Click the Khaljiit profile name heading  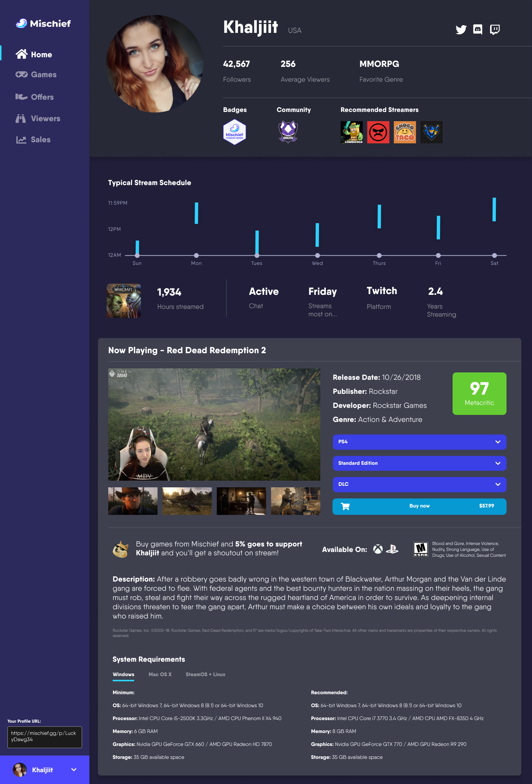(251, 27)
